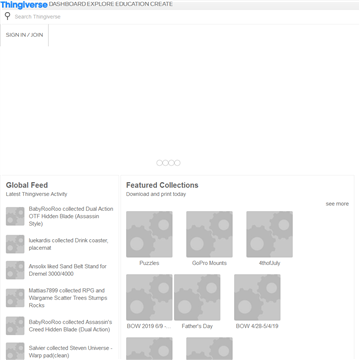Screen dimensions: 360x360
Task: Open Dual Action OTF Hidden Blade feed text
Action: point(71,216)
